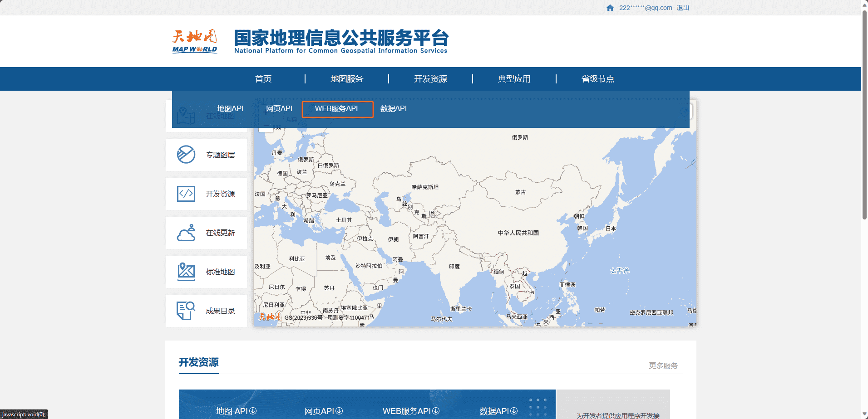Select 地图API in the submenu

pyautogui.click(x=230, y=109)
